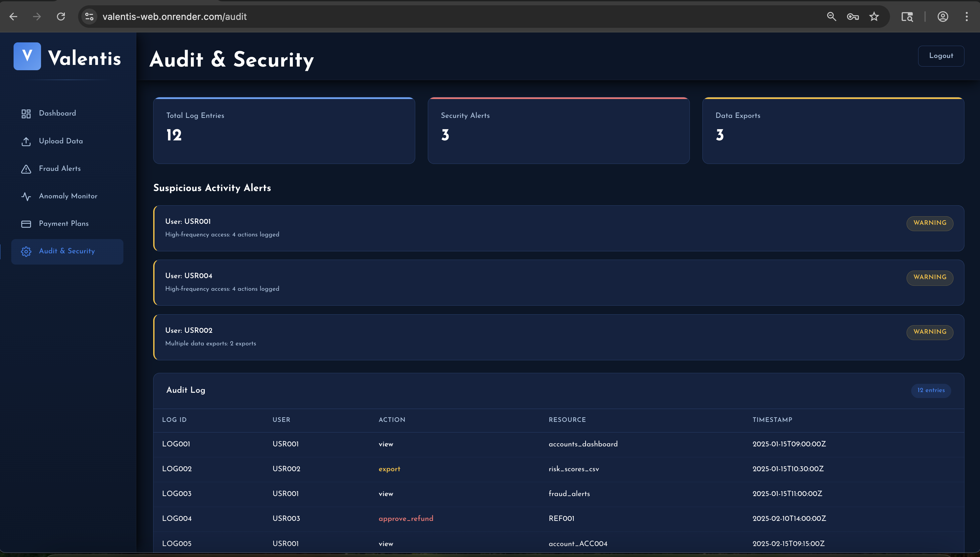Go to Payment Plans page
Screen dimensions: 980x557
pyautogui.click(x=64, y=224)
